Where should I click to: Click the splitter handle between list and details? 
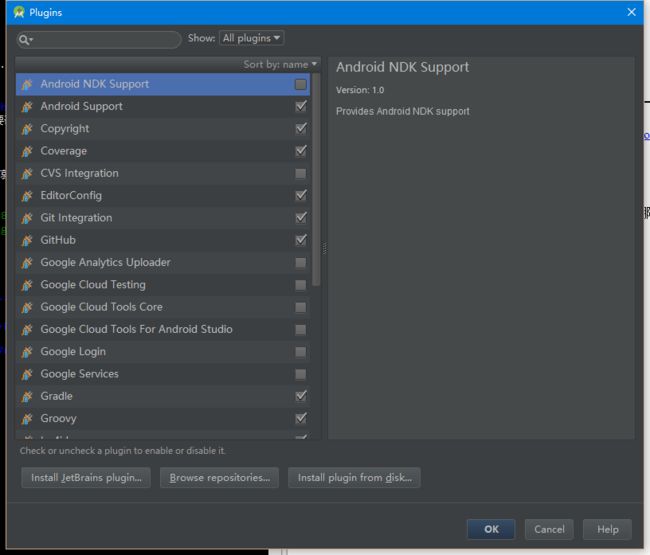tap(325, 248)
